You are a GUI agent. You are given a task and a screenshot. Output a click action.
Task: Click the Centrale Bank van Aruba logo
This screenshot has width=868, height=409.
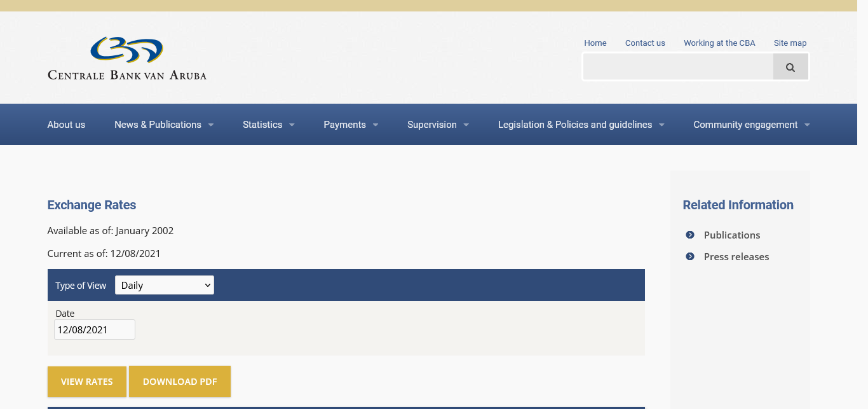[127, 59]
